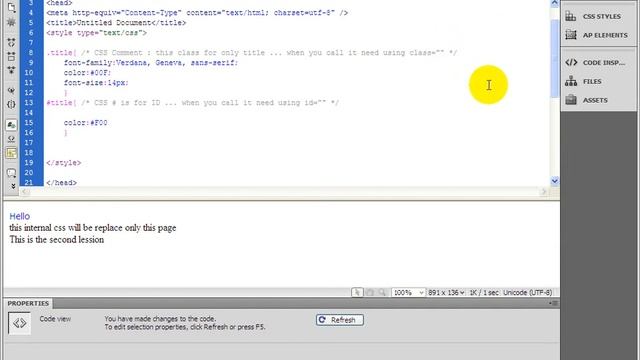The image size is (640, 360).
Task: Click the horizontal scroll left arrow
Action: (x=25, y=191)
